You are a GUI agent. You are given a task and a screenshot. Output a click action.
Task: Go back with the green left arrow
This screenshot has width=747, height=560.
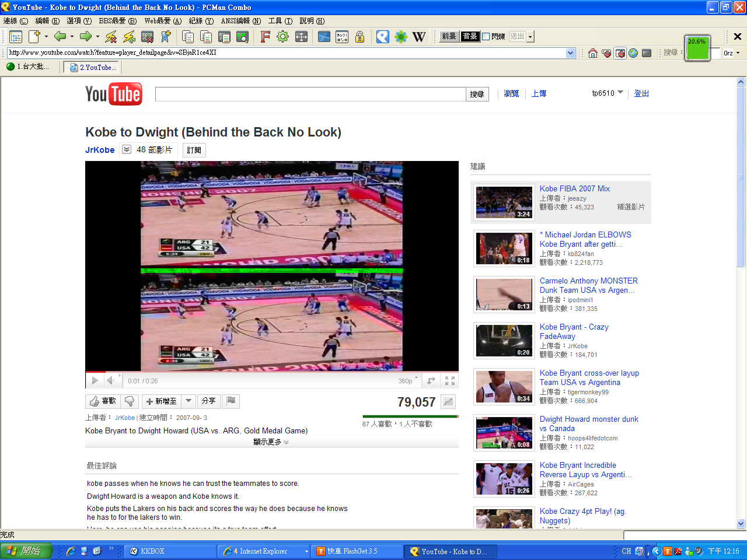(60, 37)
